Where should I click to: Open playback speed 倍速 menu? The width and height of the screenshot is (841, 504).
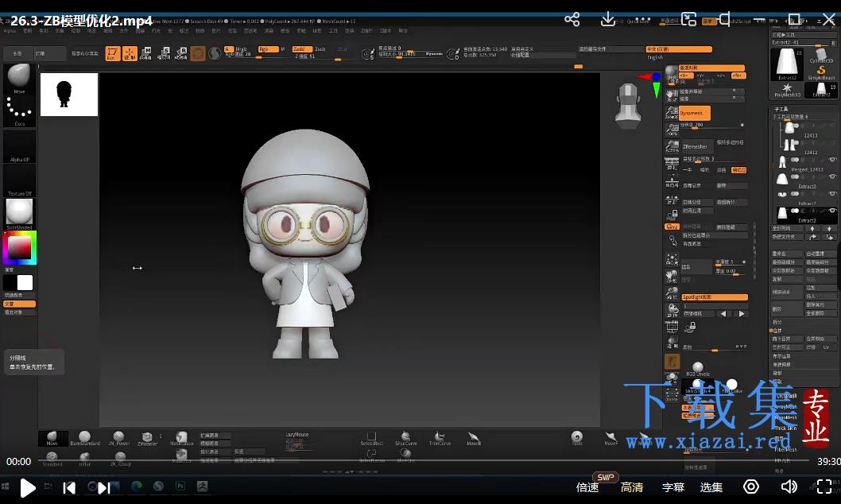pos(587,487)
